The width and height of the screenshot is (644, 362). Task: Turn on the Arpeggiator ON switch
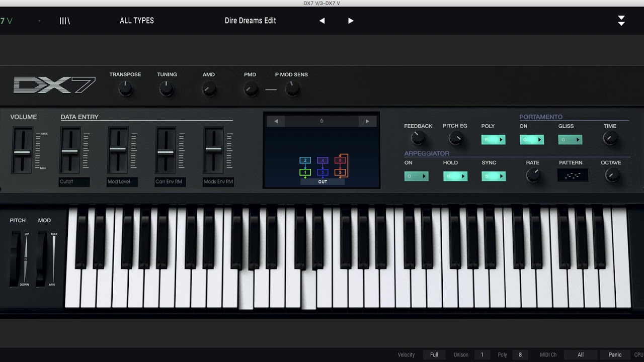(x=417, y=176)
